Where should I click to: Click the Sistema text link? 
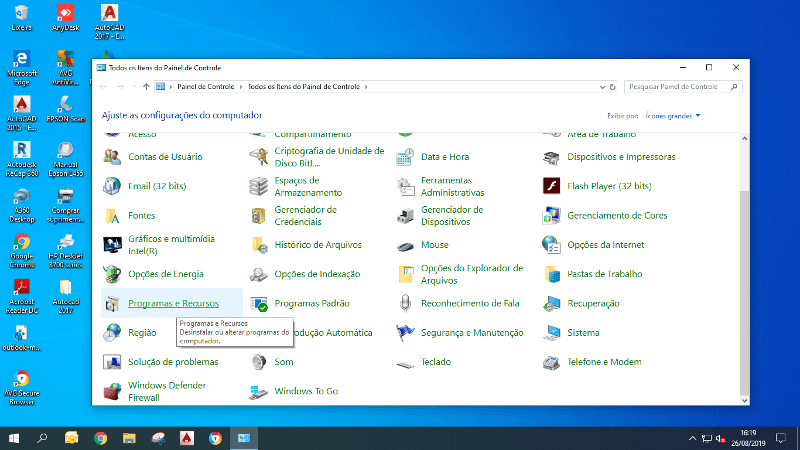coord(583,333)
